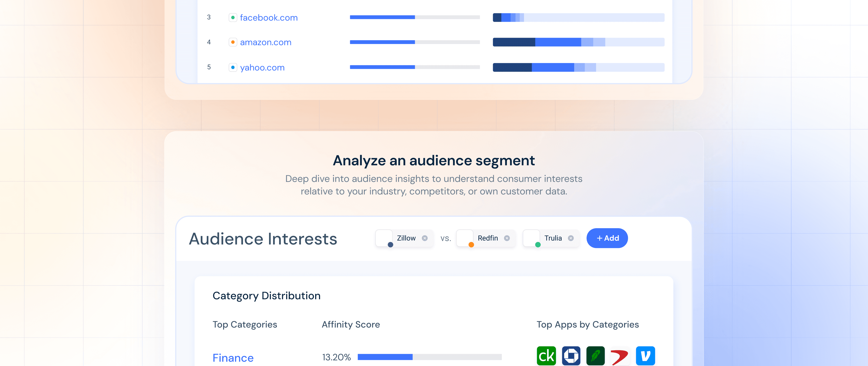This screenshot has height=366, width=868.
Task: Remove Zillow from the comparison
Action: coord(425,238)
